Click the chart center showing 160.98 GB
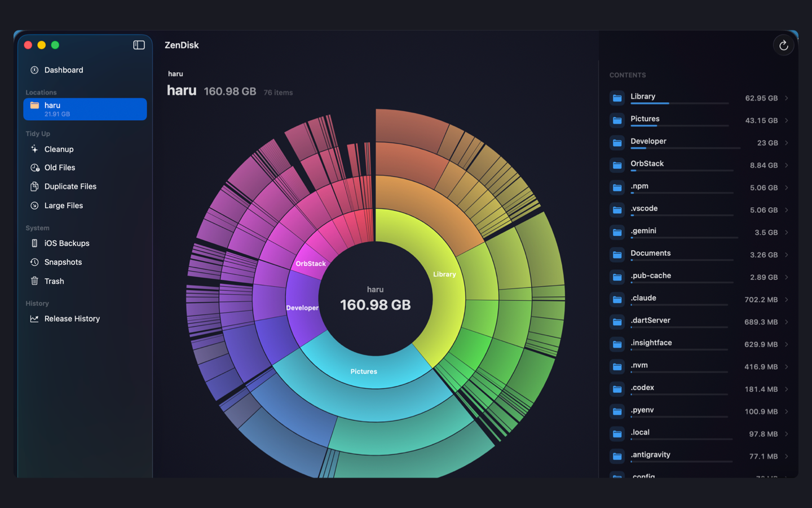Screen dimensions: 812x508 [375, 299]
